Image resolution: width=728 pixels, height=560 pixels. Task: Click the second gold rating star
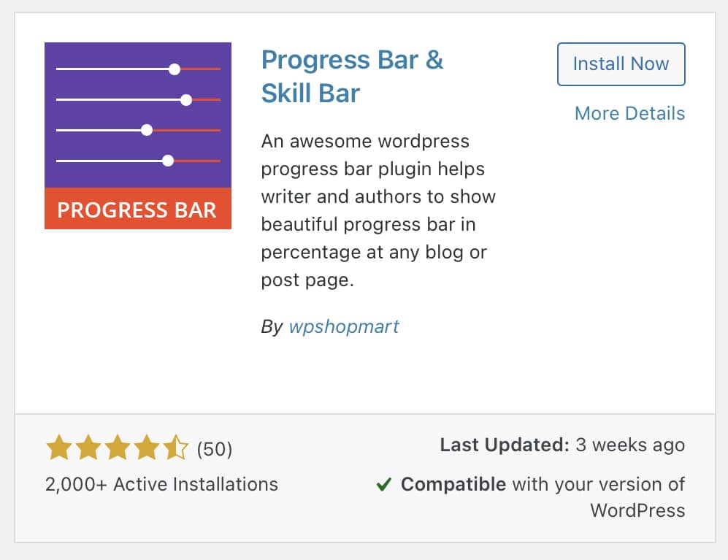(88, 448)
